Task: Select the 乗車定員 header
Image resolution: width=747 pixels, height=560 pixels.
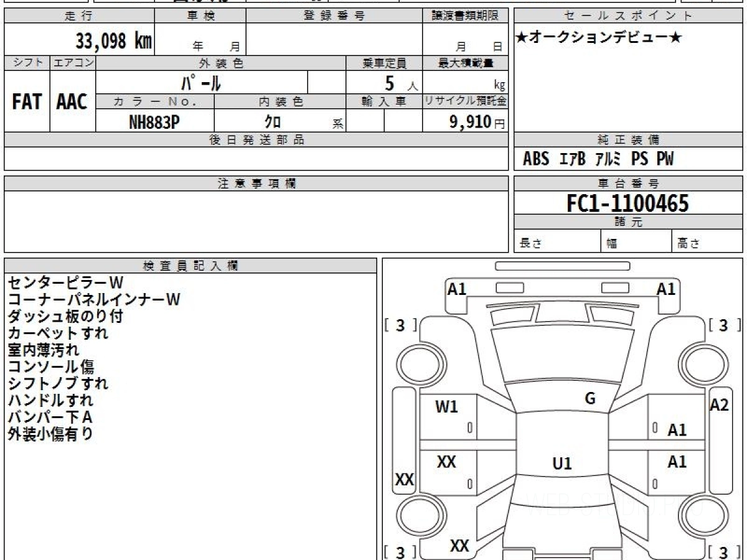Action: point(384,63)
